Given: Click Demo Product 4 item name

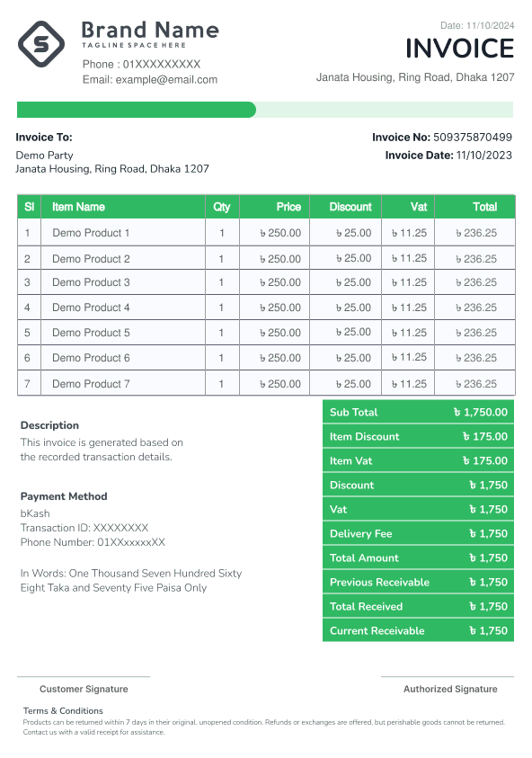Looking at the screenshot, I should click(x=91, y=308).
